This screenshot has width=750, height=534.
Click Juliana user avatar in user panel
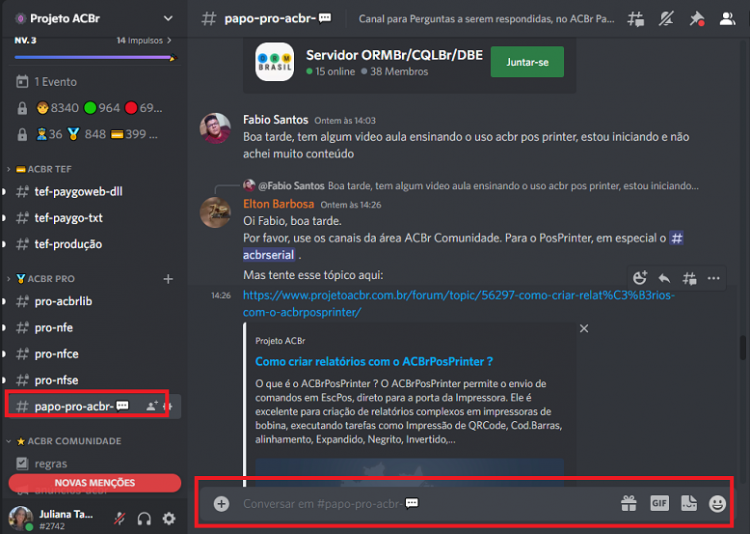click(x=21, y=518)
